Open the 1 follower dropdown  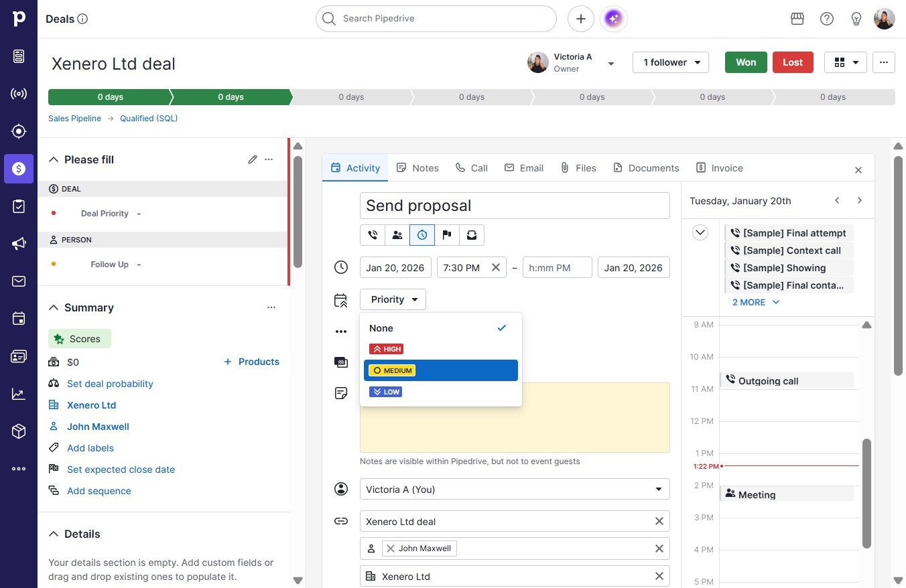[671, 62]
